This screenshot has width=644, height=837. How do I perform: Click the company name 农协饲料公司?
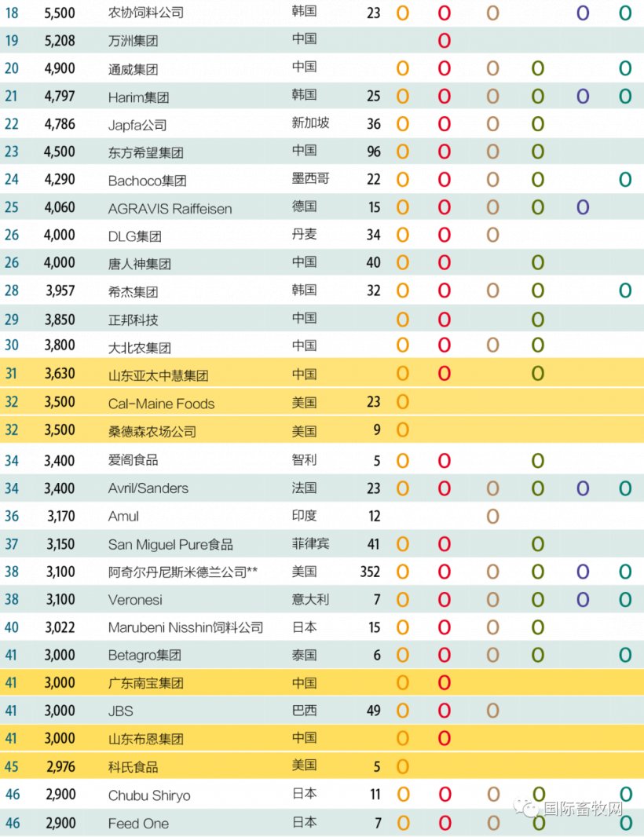pos(146,13)
